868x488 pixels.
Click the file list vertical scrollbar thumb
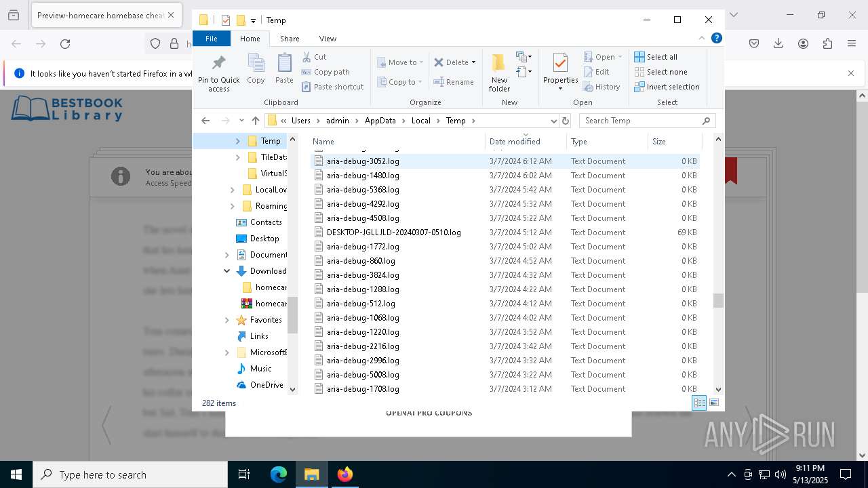pyautogui.click(x=718, y=300)
